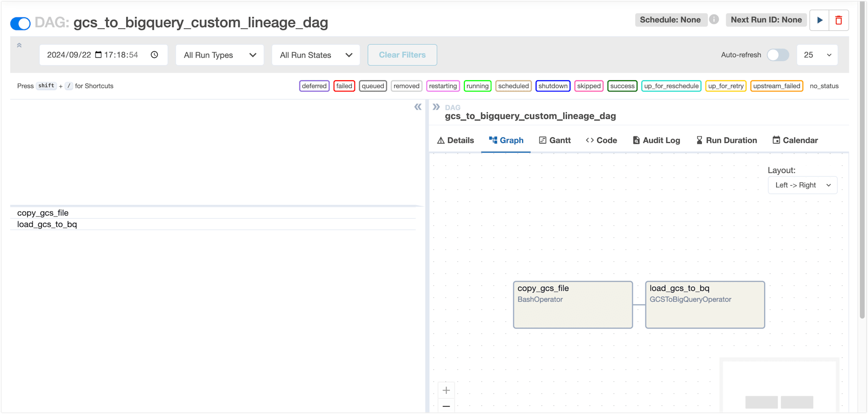The image size is (868, 414).
Task: Select the copy_gcs_file task row
Action: pos(213,213)
